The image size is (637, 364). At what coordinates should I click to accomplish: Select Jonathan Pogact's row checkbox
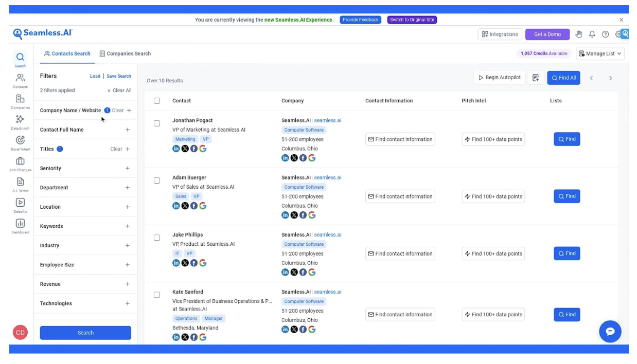(x=157, y=123)
